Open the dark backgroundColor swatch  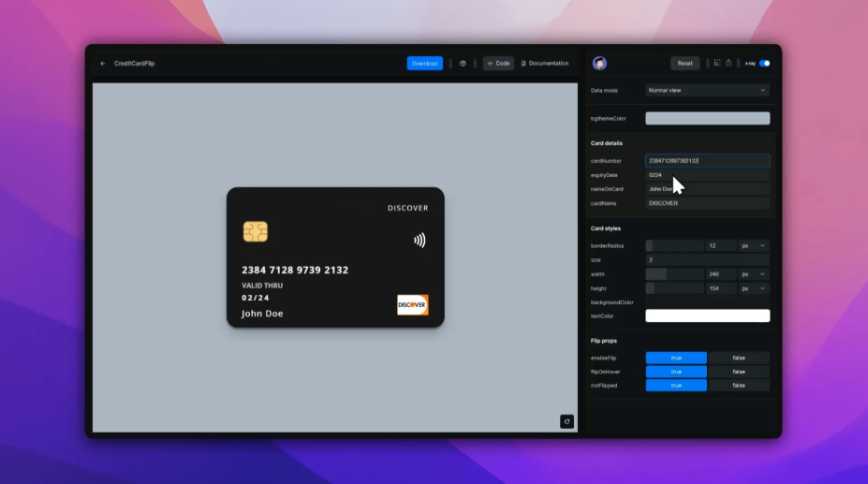tap(708, 302)
